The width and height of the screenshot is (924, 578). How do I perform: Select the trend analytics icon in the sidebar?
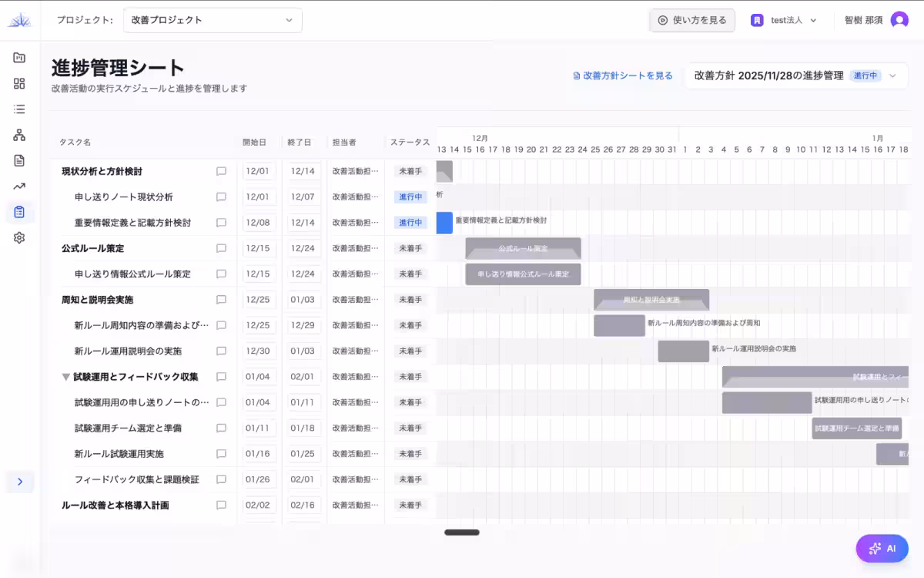click(x=18, y=186)
